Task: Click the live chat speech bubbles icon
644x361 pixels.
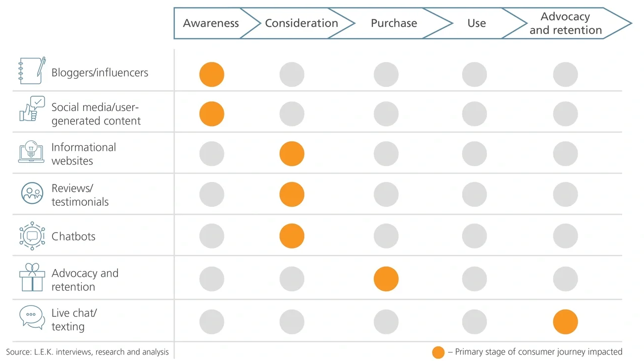Action: pos(32,317)
